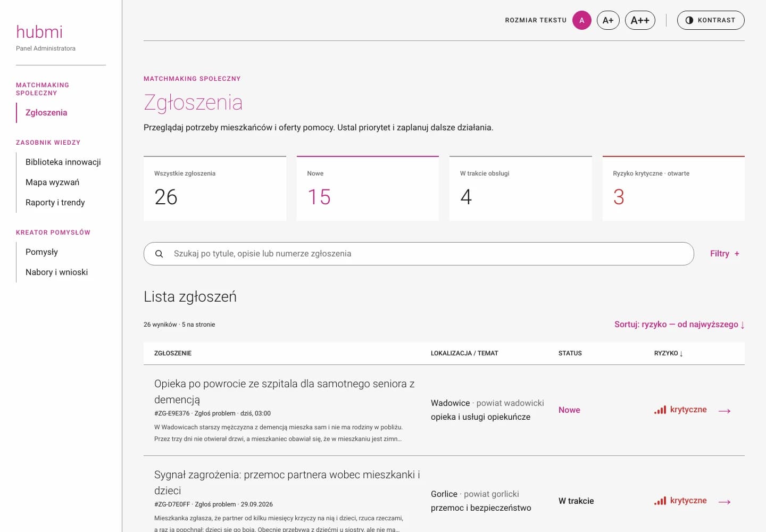766x532 pixels.
Task: Click 'opieka i usługi opiekuńcze' topic
Action: point(480,417)
